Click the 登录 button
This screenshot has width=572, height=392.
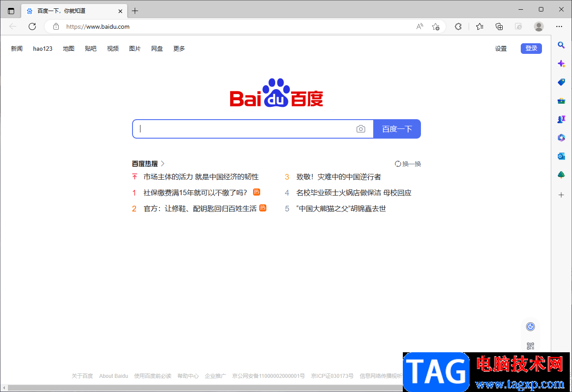coord(531,49)
